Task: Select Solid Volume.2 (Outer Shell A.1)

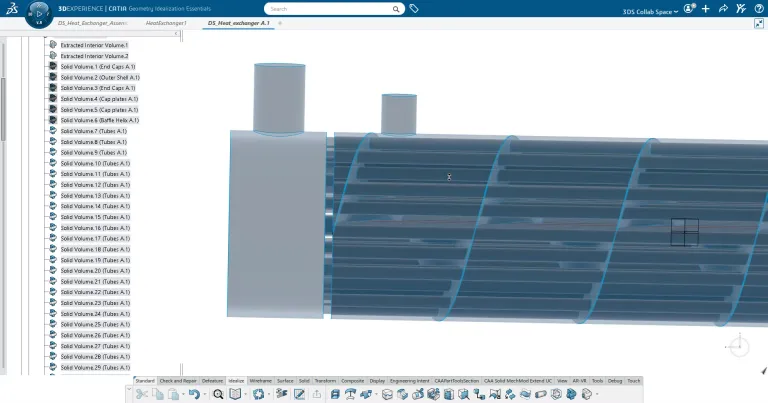Action: point(100,77)
